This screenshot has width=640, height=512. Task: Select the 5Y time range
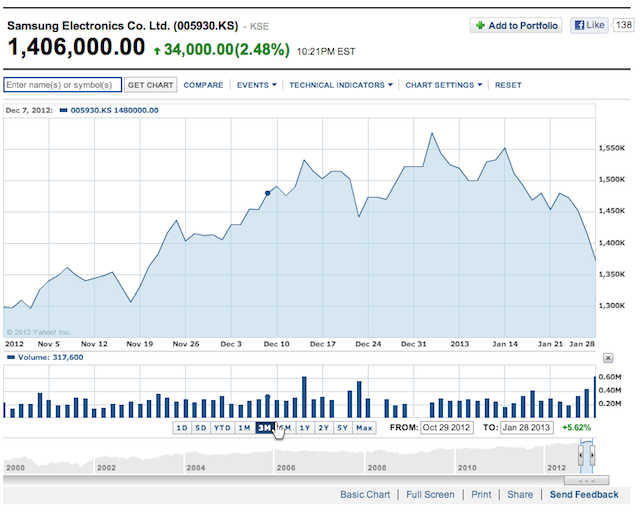(342, 427)
